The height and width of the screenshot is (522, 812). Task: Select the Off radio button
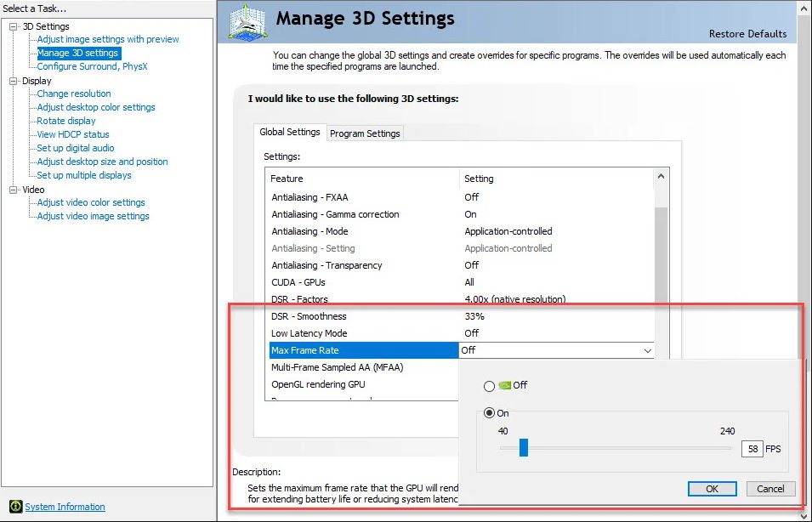(x=489, y=386)
